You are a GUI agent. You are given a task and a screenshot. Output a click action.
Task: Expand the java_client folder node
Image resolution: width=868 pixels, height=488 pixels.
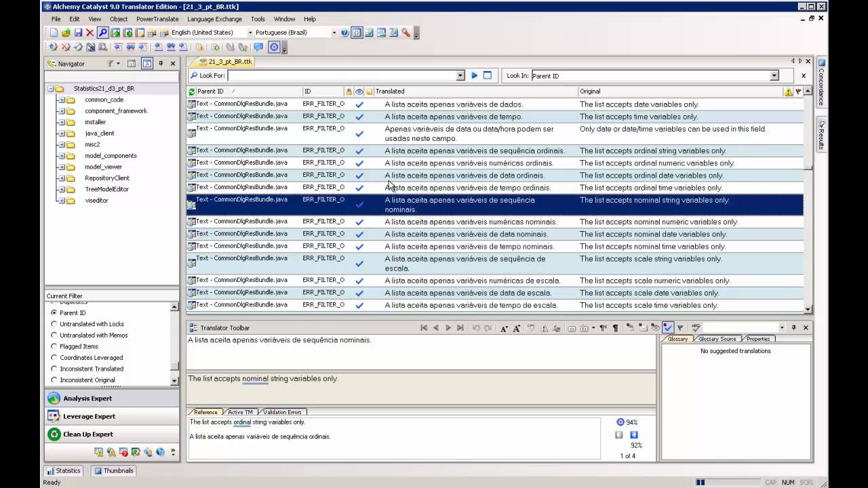click(x=62, y=134)
